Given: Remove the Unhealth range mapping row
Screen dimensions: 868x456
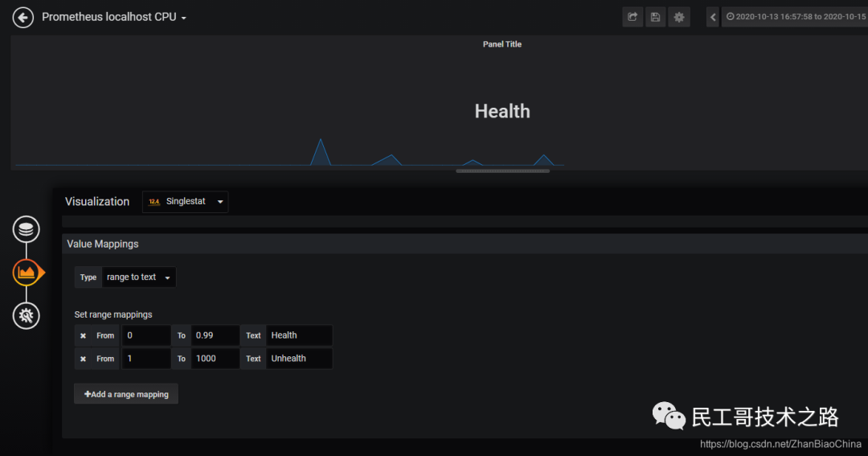Looking at the screenshot, I should pos(83,359).
